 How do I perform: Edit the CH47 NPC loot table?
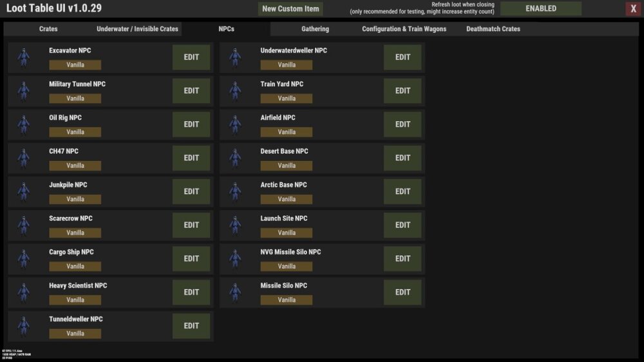coord(191,158)
